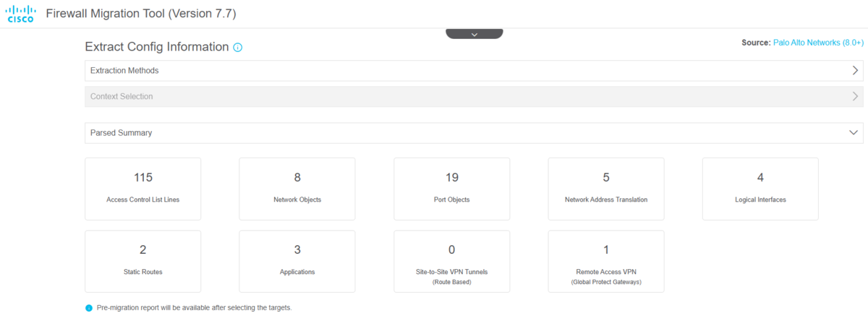Select the Network Objects card
This screenshot has width=868, height=329.
[x=297, y=189]
